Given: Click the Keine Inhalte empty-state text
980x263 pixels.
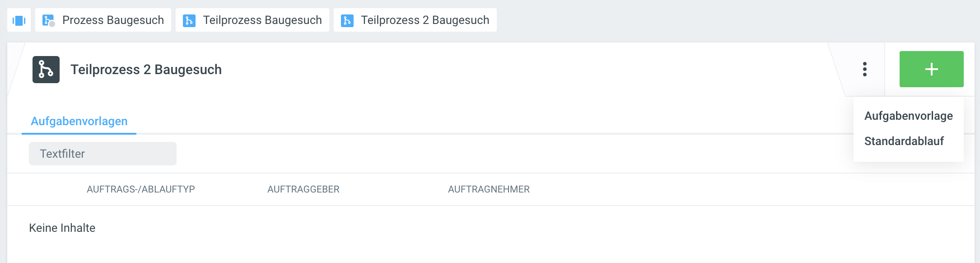Looking at the screenshot, I should 62,228.
